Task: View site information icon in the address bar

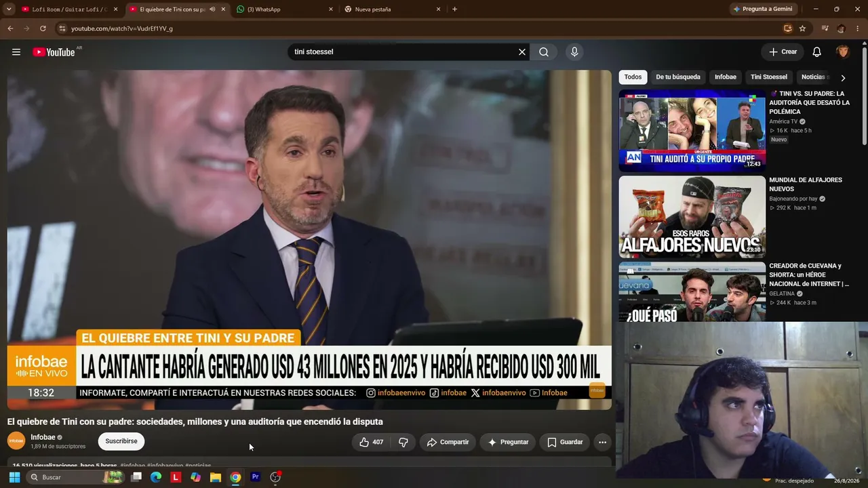Action: click(x=62, y=28)
